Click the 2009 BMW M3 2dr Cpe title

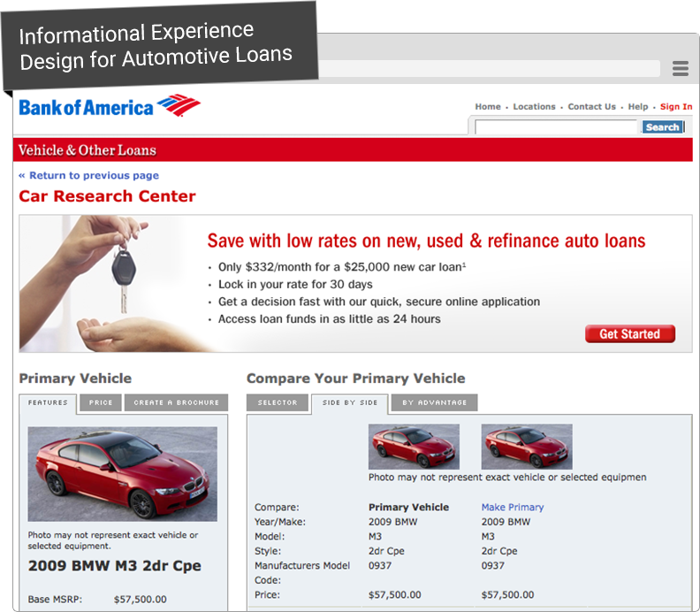pyautogui.click(x=115, y=566)
